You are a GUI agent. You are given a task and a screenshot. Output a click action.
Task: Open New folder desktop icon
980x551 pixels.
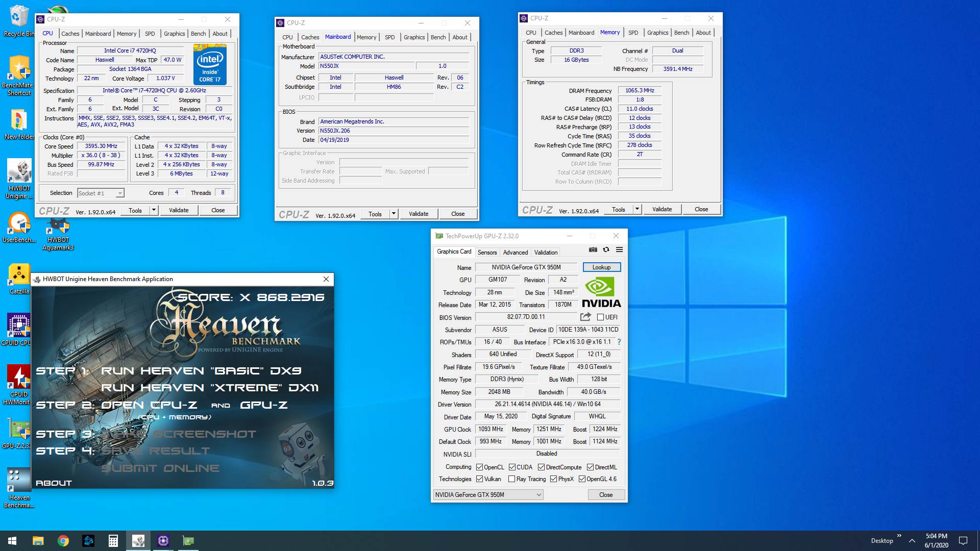(18, 125)
